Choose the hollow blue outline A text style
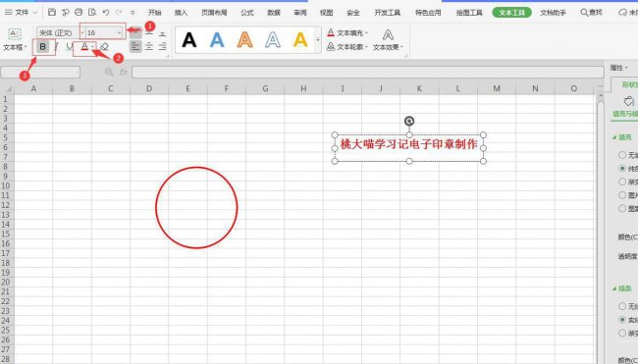 (x=272, y=40)
